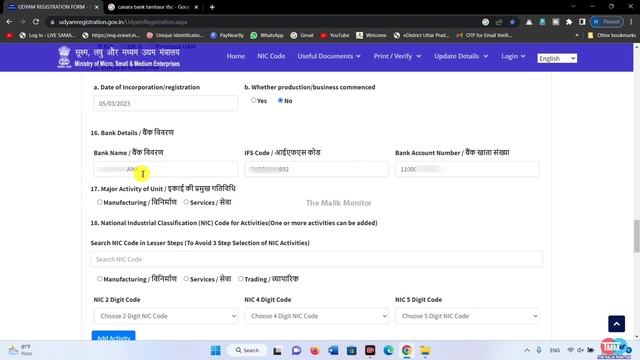
Task: Click the Bank Account Number field
Action: coord(467,169)
